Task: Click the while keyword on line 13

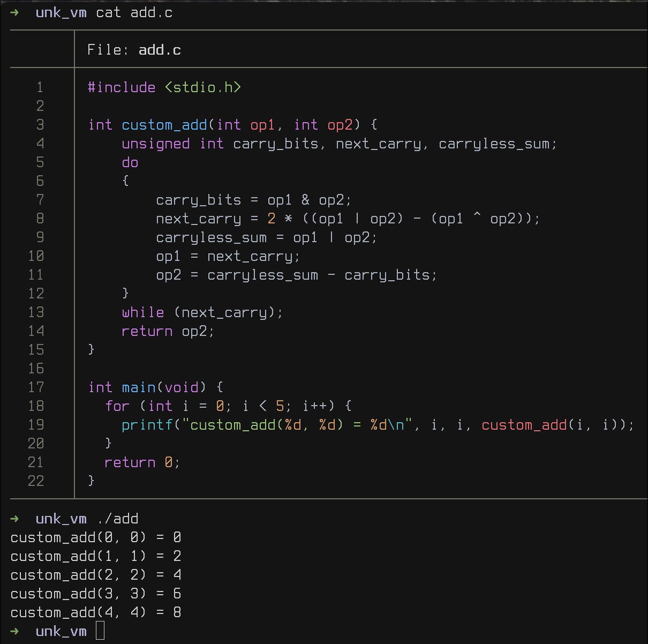Action: [143, 312]
